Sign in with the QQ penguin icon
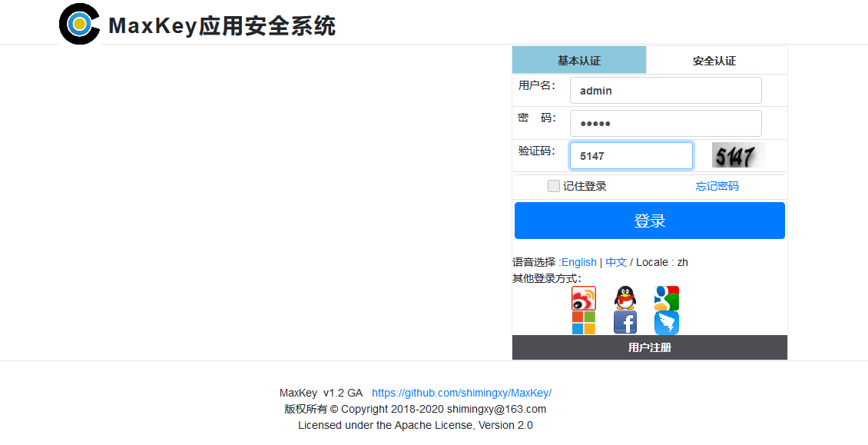The height and width of the screenshot is (445, 868). pyautogui.click(x=625, y=298)
